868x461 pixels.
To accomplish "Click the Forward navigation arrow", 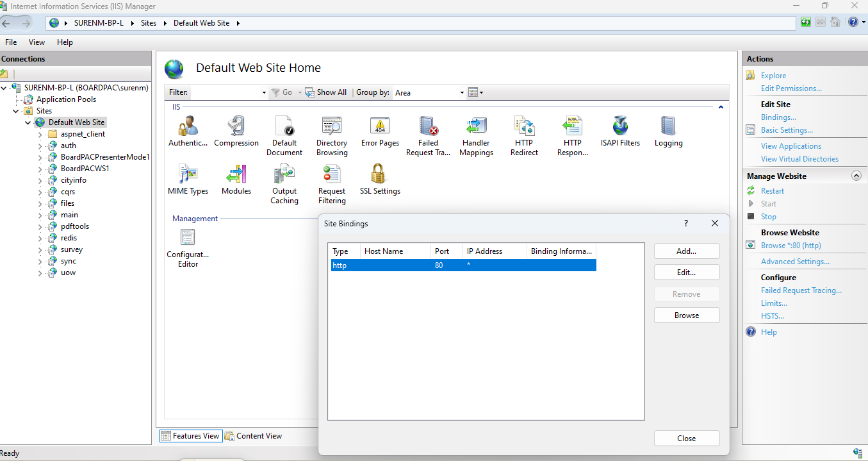I will [26, 23].
